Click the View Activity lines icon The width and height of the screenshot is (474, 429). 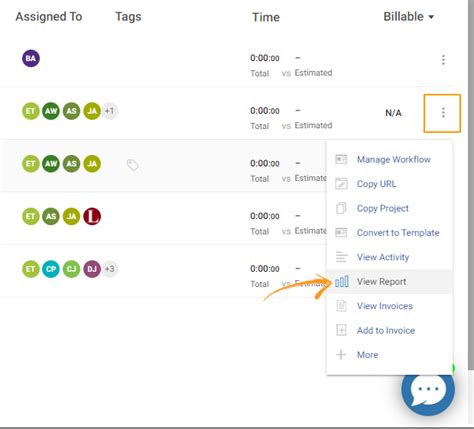pyautogui.click(x=341, y=257)
